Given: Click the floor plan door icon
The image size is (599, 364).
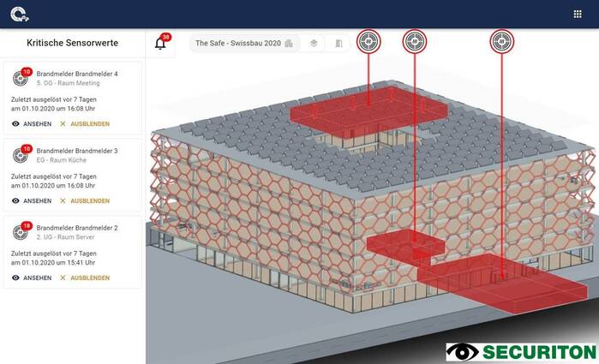Looking at the screenshot, I should pyautogui.click(x=338, y=43).
